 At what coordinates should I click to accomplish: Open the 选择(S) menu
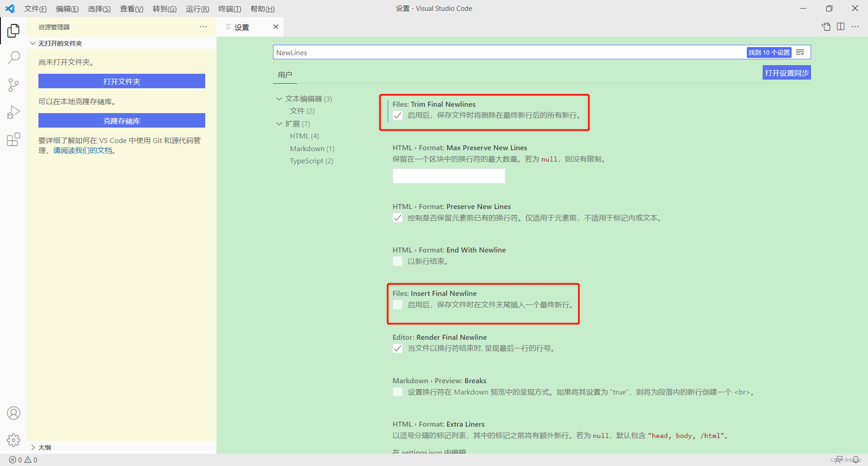tap(99, 9)
